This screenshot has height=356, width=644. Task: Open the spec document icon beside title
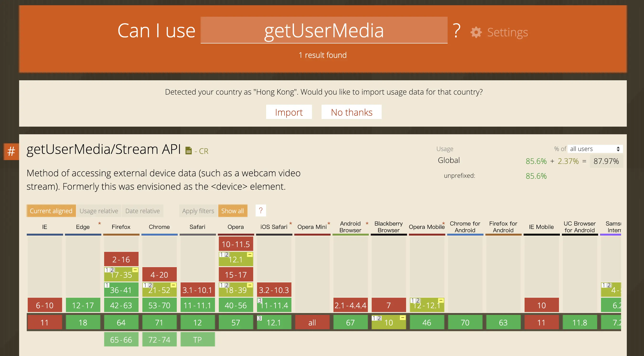pos(188,151)
